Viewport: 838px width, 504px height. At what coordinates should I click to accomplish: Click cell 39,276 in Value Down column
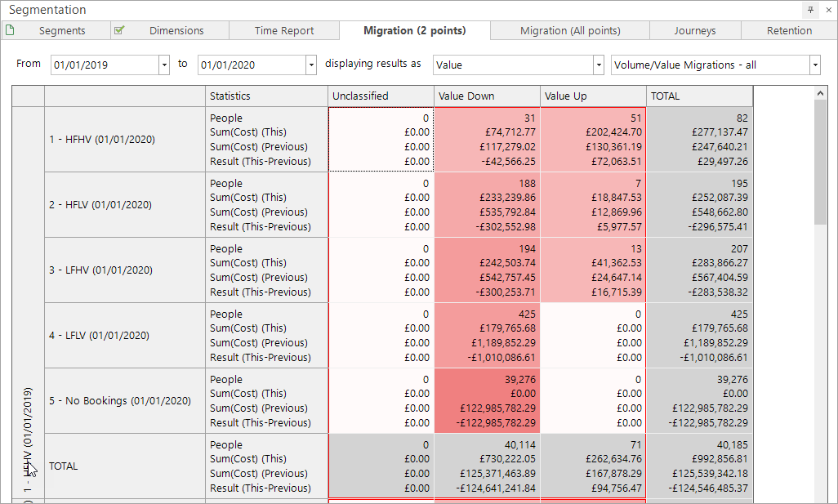[x=519, y=380]
